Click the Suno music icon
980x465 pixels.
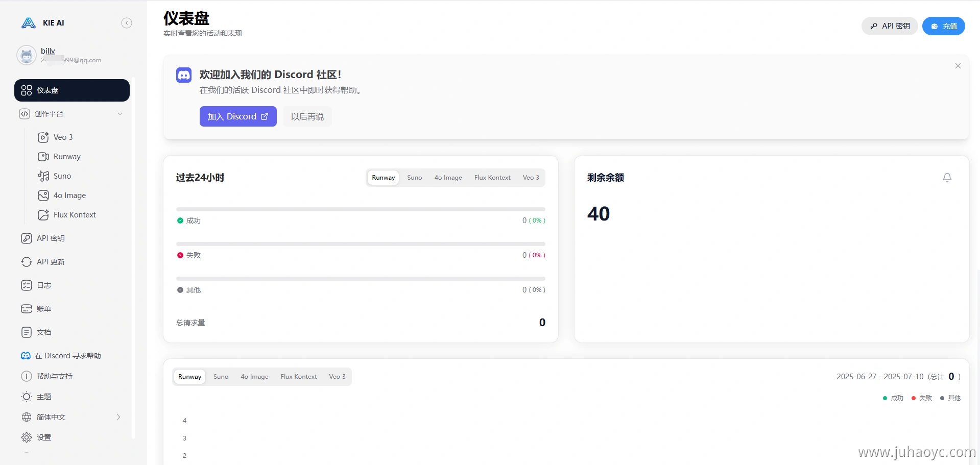pyautogui.click(x=43, y=176)
